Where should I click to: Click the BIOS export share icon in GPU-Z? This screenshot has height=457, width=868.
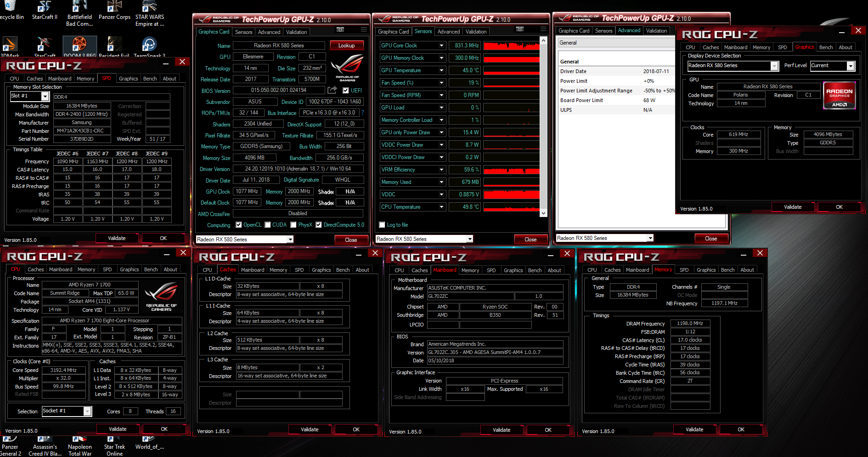coord(332,90)
